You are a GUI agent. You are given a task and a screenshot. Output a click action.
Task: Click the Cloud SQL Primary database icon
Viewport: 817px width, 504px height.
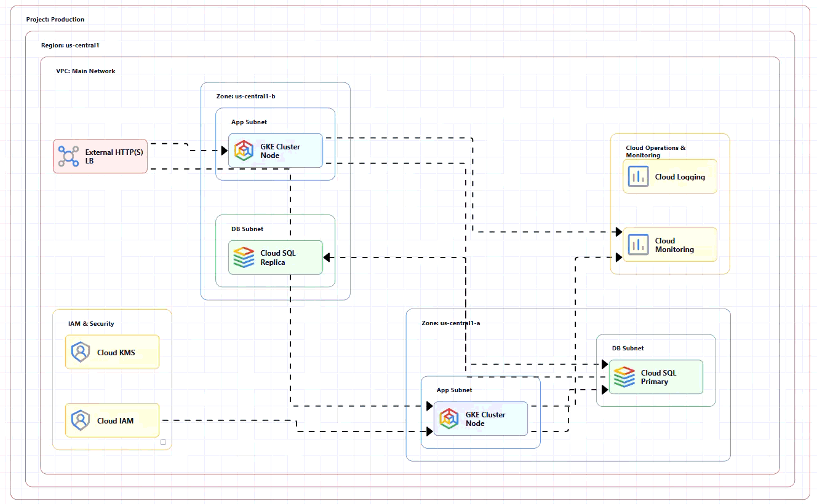coord(624,377)
